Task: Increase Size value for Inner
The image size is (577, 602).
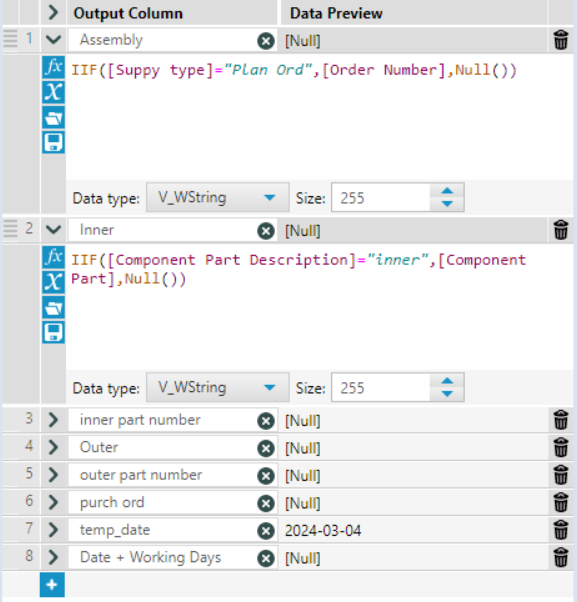Action: [447, 381]
